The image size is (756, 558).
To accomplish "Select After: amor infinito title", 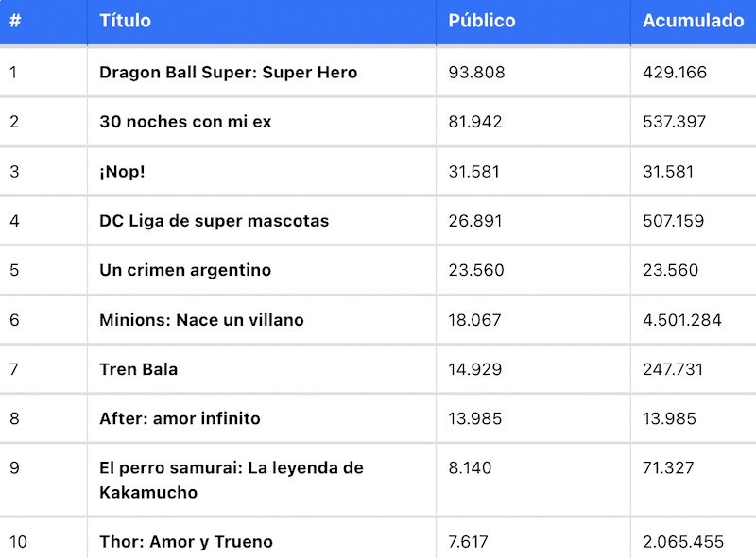I will tap(180, 418).
